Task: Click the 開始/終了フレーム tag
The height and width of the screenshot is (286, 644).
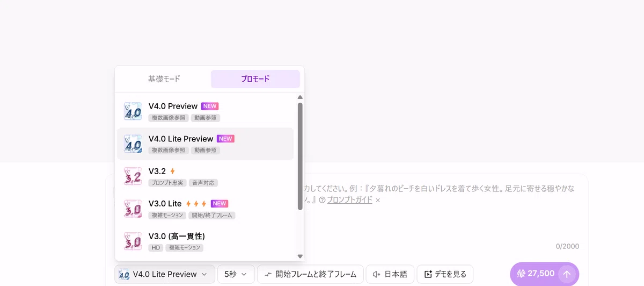Action: (211, 215)
